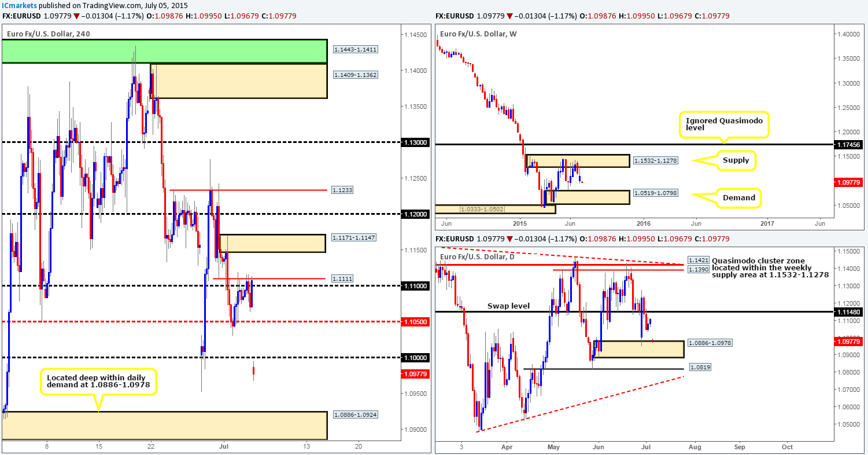Viewport: 868px width, 455px height.
Task: Click the FX:EURUSD symbol on the left chart
Action: 23,16
